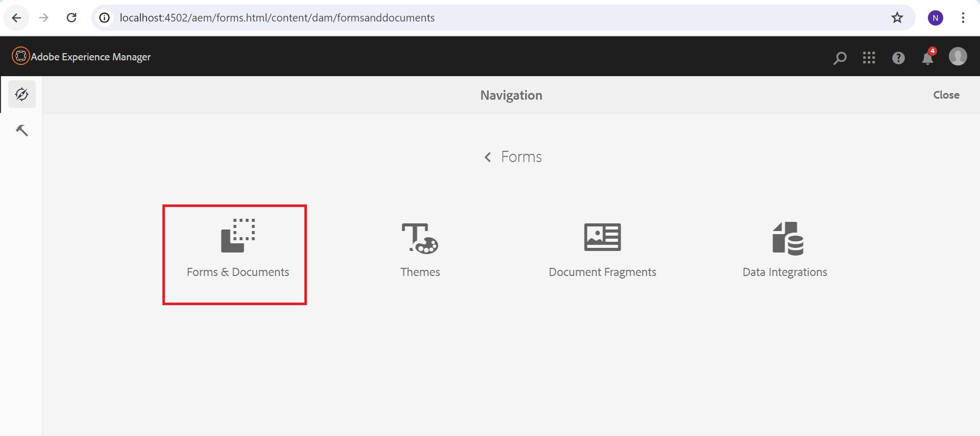Screen dimensions: 980x436
Task: Open the Solutions grid switcher icon
Action: pyautogui.click(x=869, y=58)
